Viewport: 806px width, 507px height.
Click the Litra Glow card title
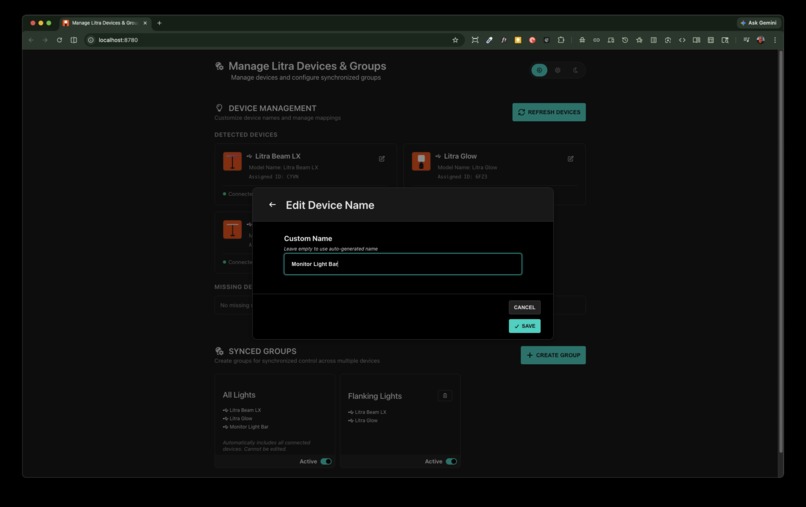click(x=460, y=156)
